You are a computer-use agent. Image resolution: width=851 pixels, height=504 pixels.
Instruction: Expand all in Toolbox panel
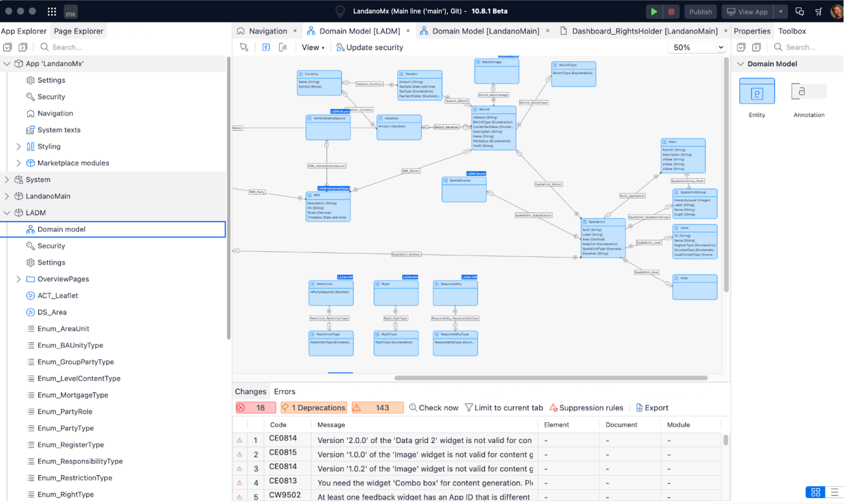(x=756, y=47)
